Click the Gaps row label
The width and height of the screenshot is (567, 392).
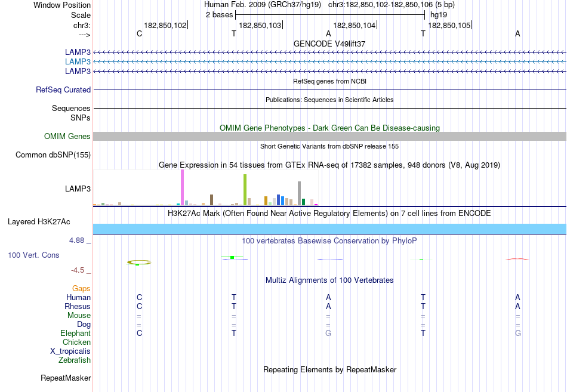(81, 289)
